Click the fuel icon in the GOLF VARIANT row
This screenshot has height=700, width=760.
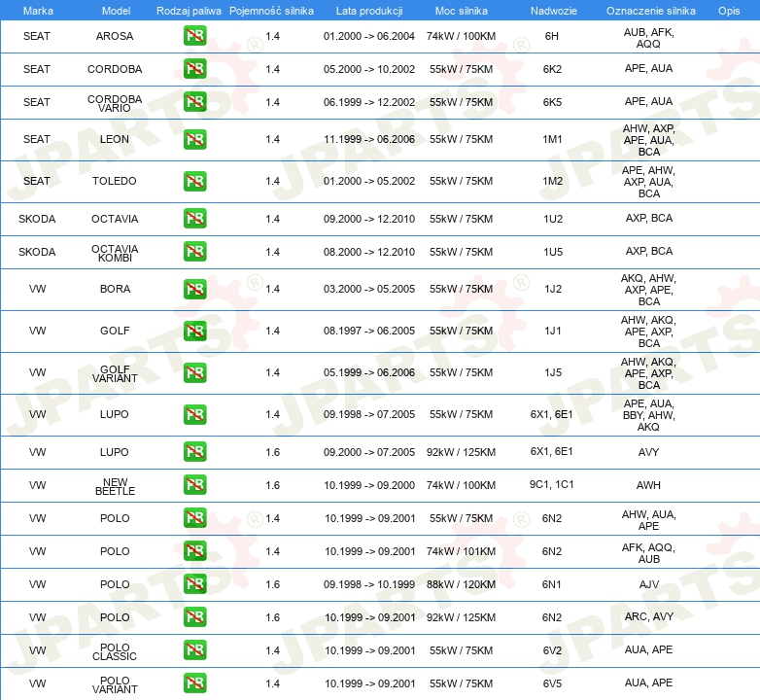[x=194, y=372]
